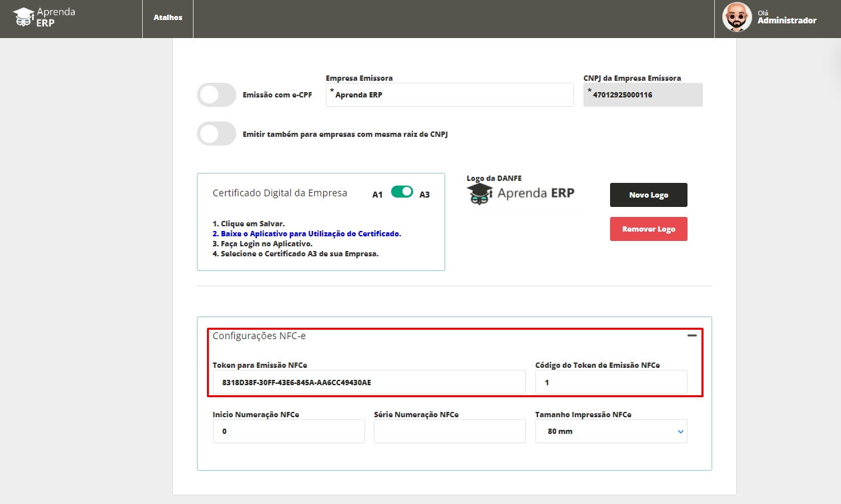Viewport: 841px width, 504px height.
Task: Click the Novo Logo button
Action: point(648,195)
